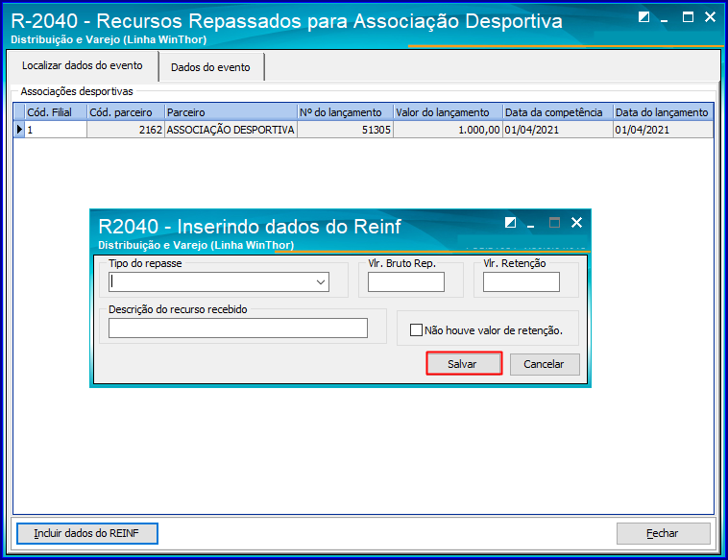
Task: Close the R2040 Inserindo dados dialog
Action: (x=576, y=223)
